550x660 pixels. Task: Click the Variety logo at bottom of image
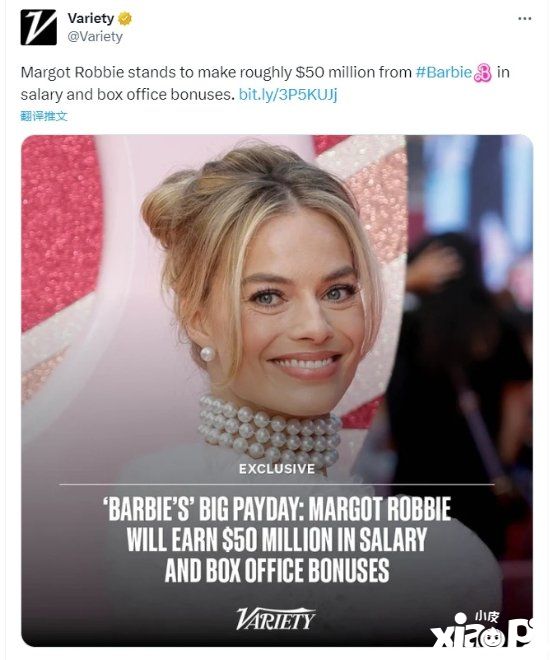tap(275, 619)
